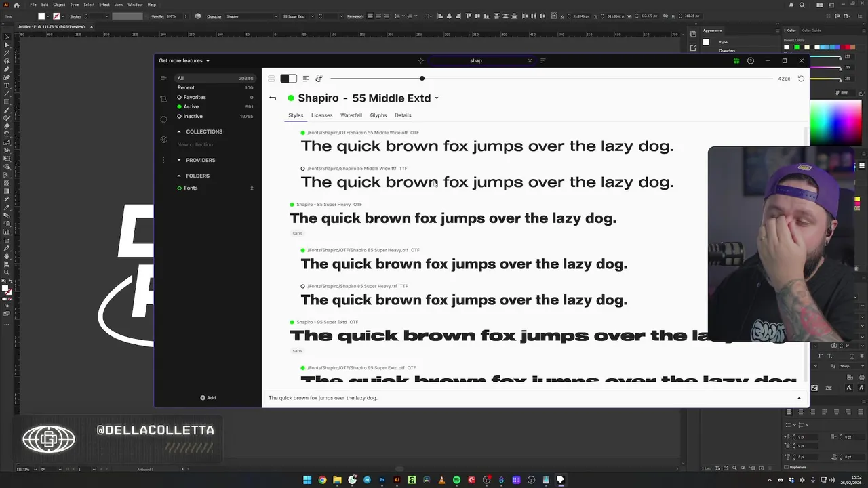The width and height of the screenshot is (868, 488).
Task: Clear the 'shap' search field
Action: (x=530, y=60)
